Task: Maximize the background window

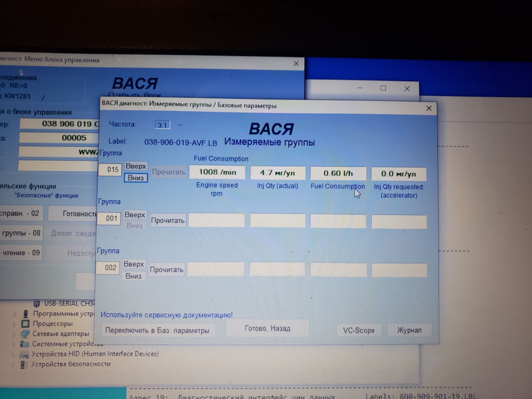Action: pyautogui.click(x=383, y=88)
